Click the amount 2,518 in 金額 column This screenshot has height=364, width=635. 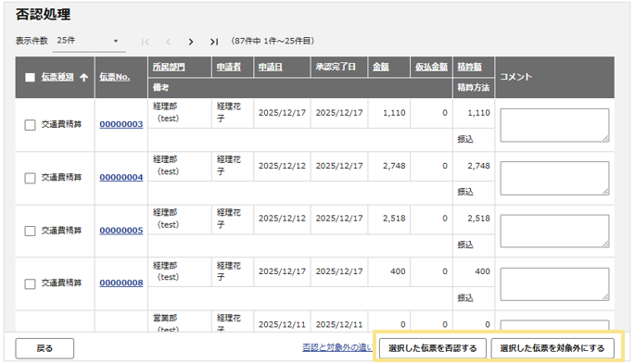[394, 219]
